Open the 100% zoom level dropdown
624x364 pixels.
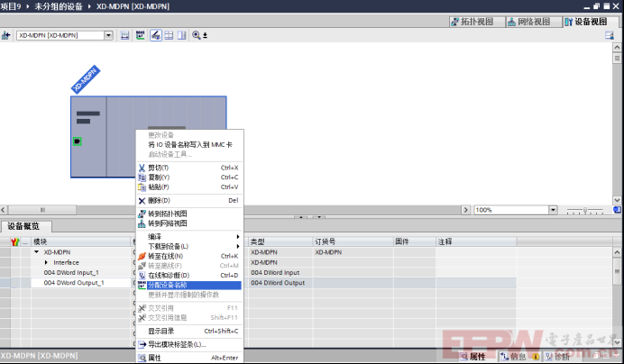coord(553,210)
